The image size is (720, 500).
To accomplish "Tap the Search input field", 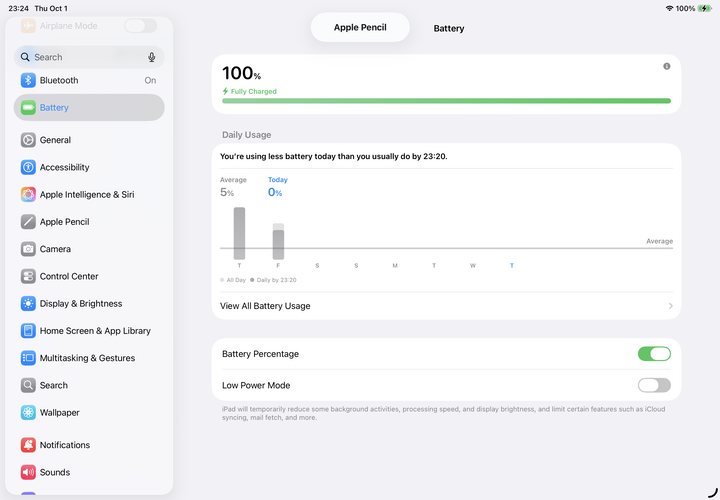I will tap(89, 57).
